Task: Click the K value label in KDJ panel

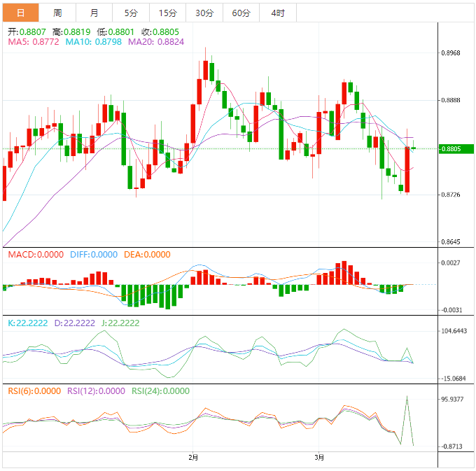Action: [x=25, y=323]
